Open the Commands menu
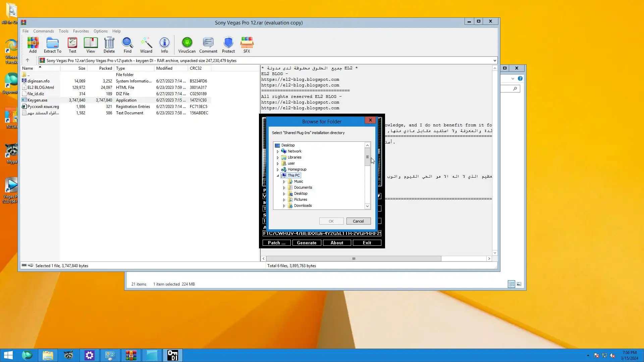 pos(43,31)
